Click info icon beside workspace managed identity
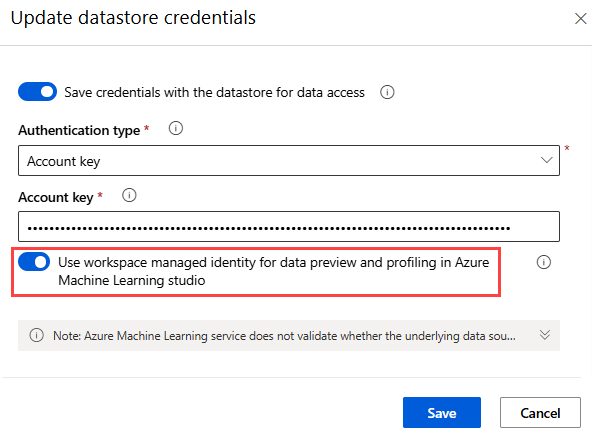 pos(544,262)
